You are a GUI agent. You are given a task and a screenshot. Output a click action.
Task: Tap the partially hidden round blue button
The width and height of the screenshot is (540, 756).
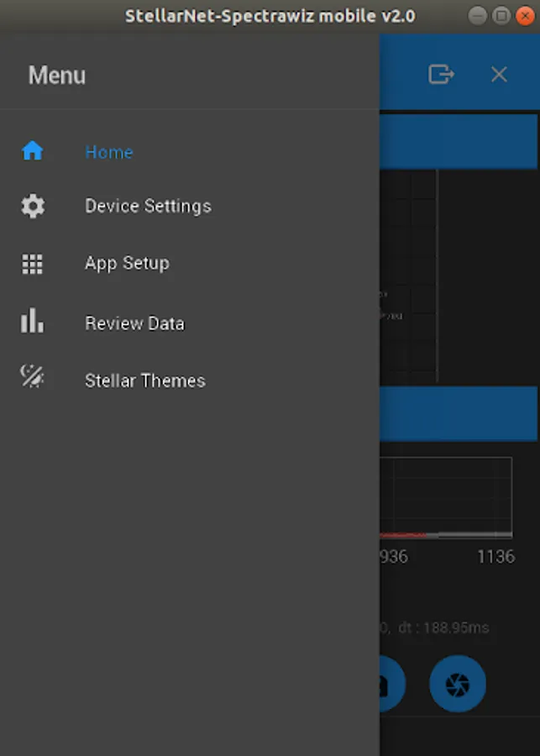(x=392, y=684)
